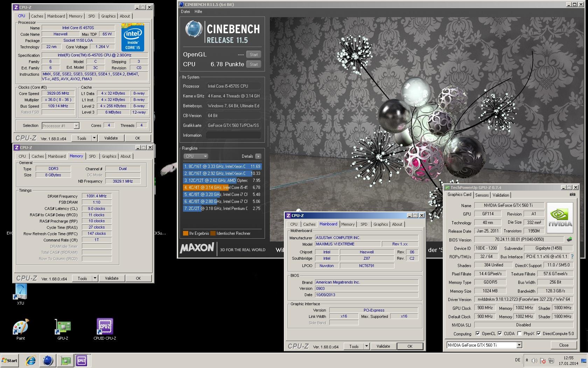This screenshot has height=368, width=588.
Task: Click the volume icon in system tray
Action: tap(534, 361)
